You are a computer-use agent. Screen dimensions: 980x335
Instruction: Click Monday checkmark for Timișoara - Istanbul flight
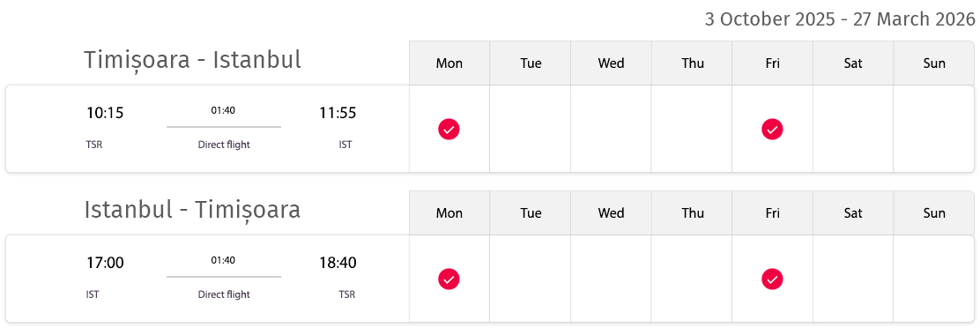(449, 130)
